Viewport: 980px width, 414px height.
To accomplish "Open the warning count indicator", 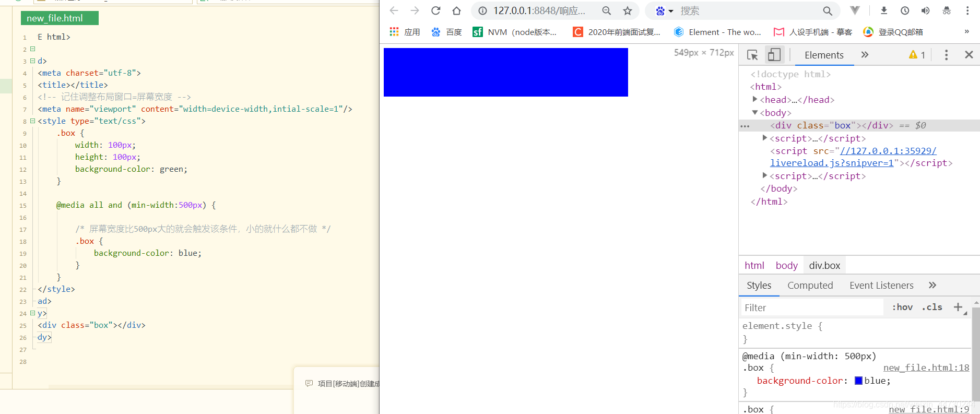I will click(917, 55).
